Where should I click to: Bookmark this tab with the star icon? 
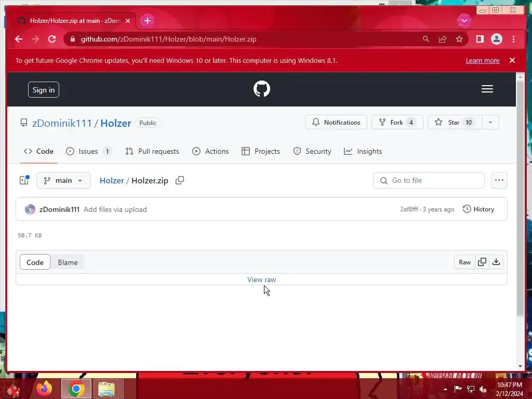point(459,39)
